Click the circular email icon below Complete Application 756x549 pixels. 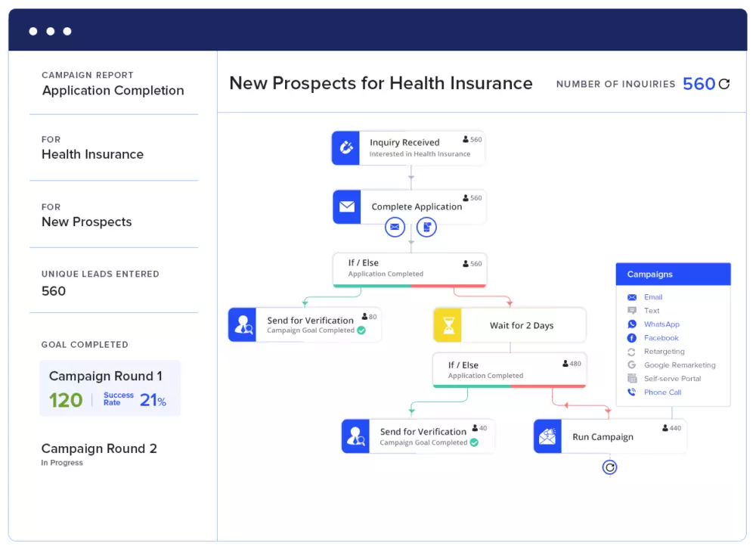click(395, 226)
